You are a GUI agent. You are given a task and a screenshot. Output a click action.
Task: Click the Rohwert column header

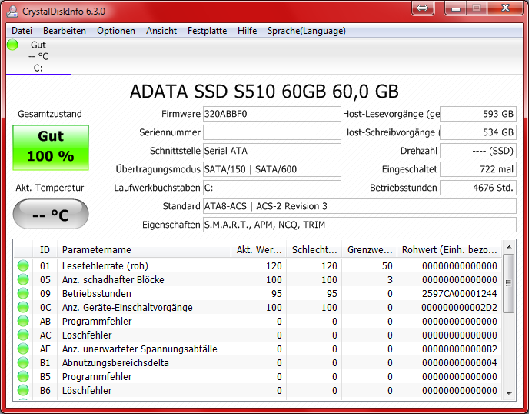pos(450,249)
